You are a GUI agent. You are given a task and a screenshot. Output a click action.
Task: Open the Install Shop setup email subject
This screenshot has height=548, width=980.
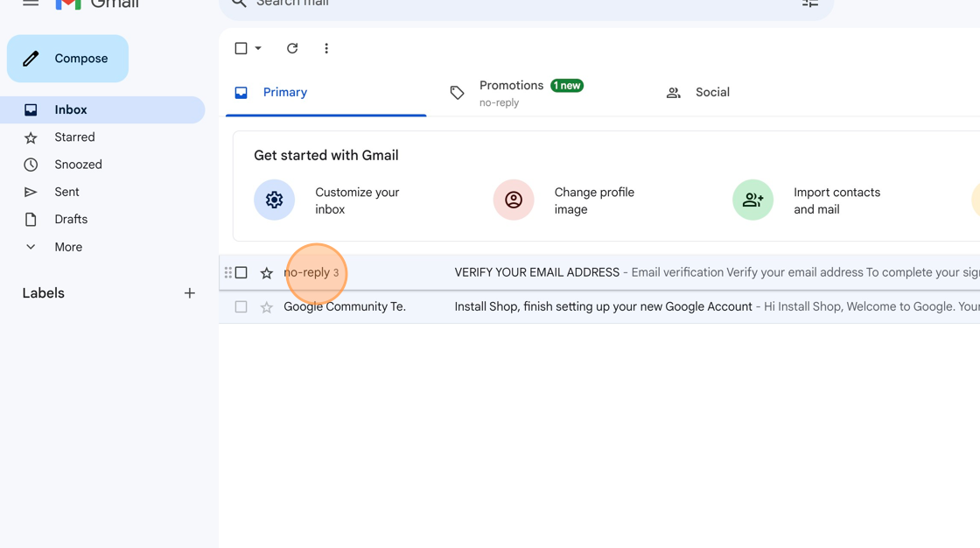pyautogui.click(x=603, y=306)
